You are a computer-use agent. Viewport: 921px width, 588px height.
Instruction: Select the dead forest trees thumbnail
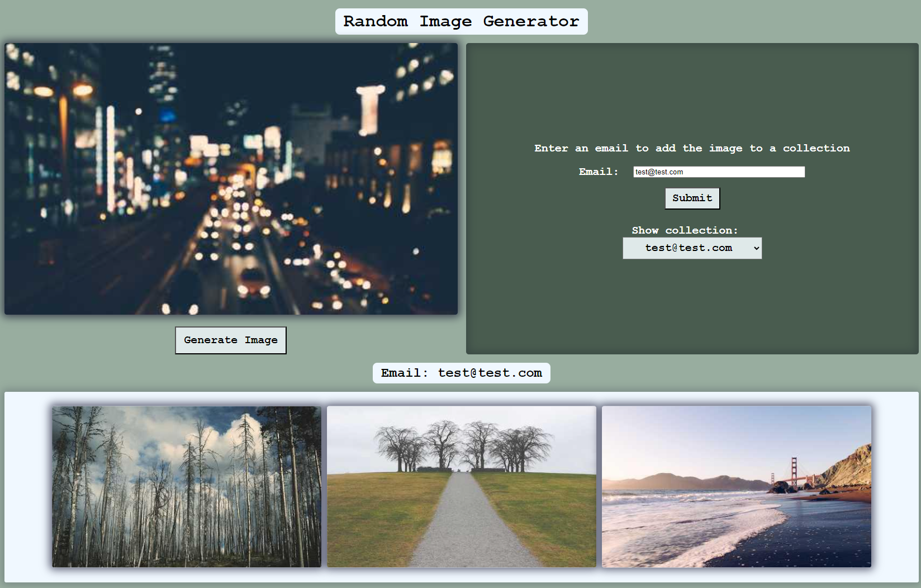pos(187,487)
